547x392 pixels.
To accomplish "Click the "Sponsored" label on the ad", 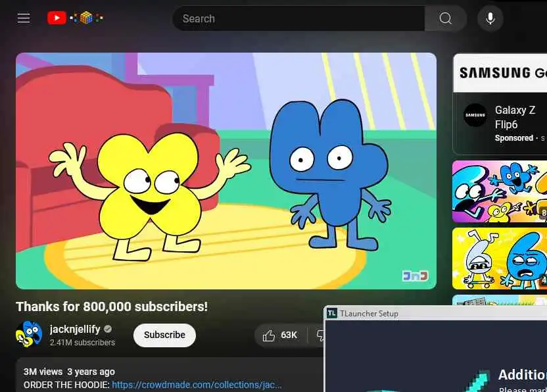I will pos(514,138).
